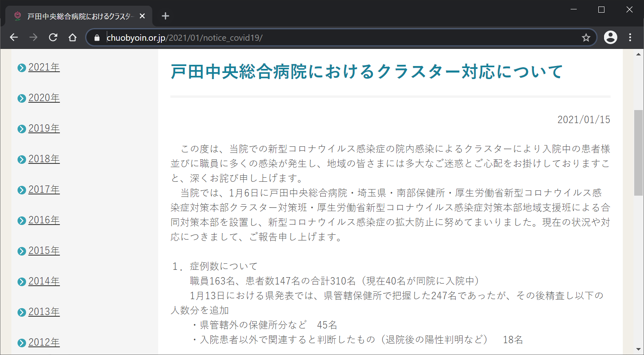Open the Chrome profile menu
Image resolution: width=644 pixels, height=355 pixels.
[611, 37]
